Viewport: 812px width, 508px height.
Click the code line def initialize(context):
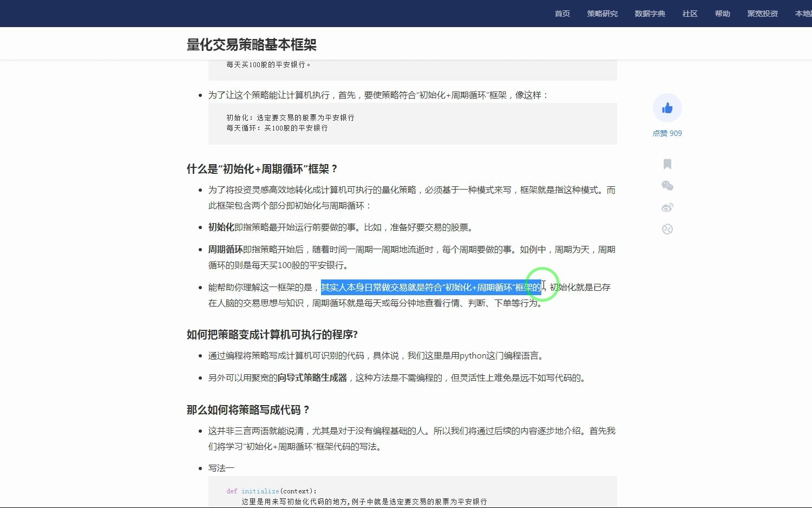click(x=272, y=491)
